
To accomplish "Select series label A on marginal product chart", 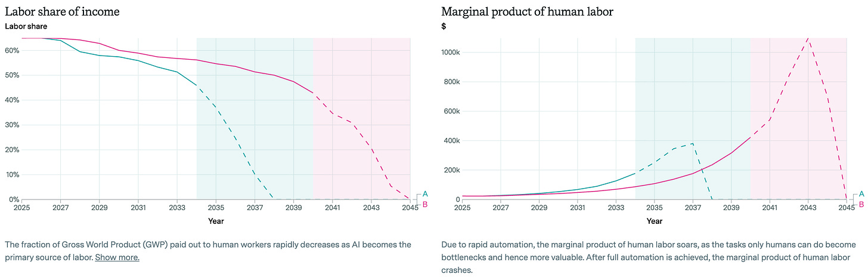I will tap(861, 193).
